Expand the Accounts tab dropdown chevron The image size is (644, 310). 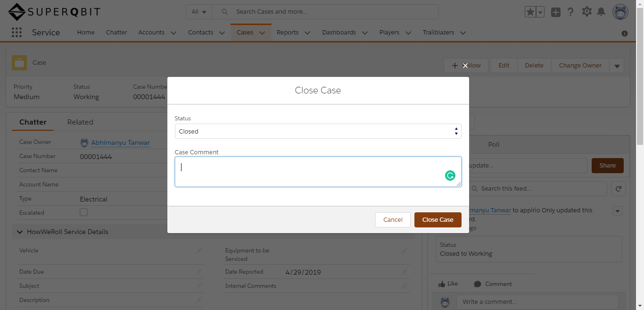point(173,33)
